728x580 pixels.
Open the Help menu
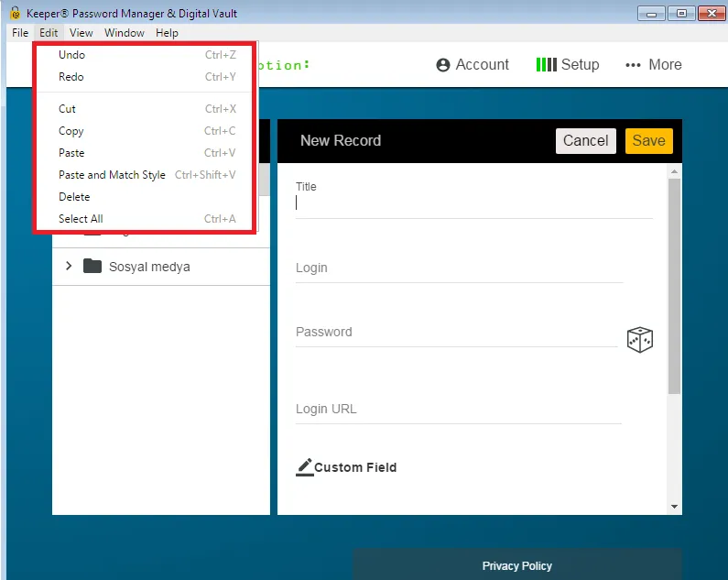(x=167, y=33)
